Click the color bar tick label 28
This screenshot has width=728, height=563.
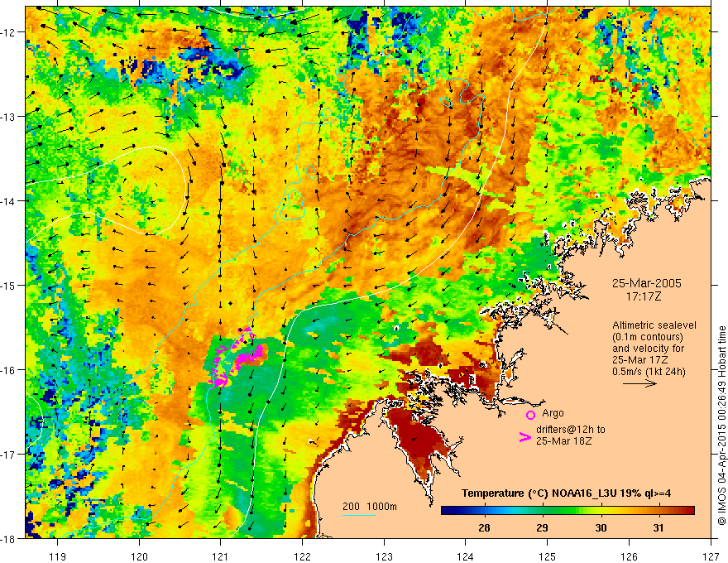coord(484,527)
